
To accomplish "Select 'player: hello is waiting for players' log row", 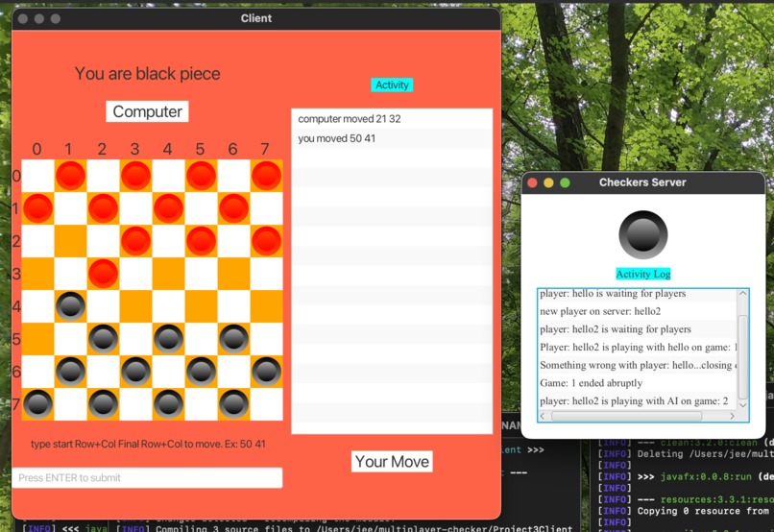I will (x=638, y=294).
